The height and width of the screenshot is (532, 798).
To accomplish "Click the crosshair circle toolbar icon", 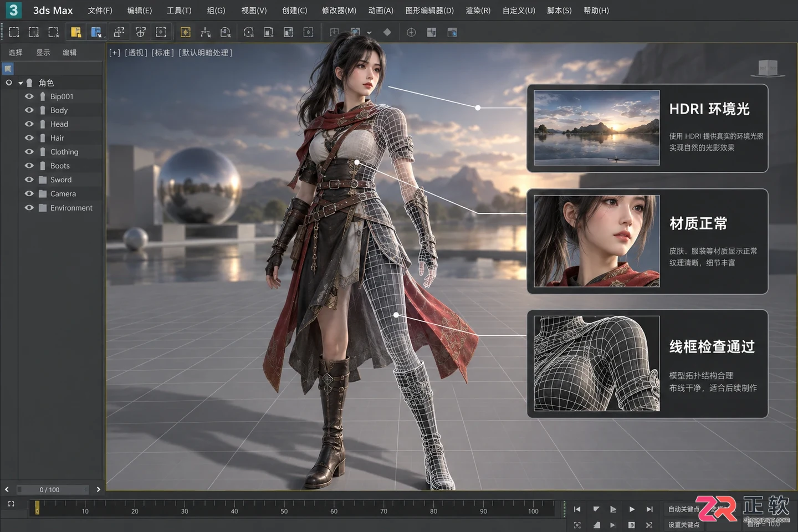I will 411,32.
